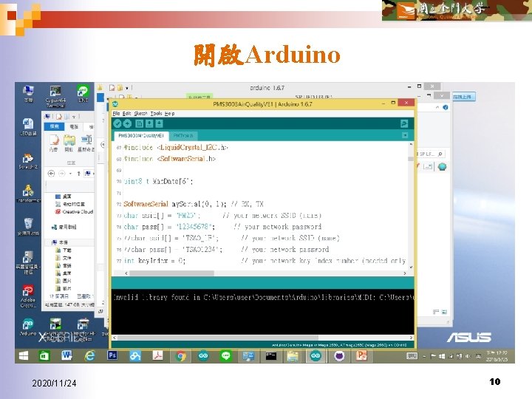The width and height of the screenshot is (532, 399).
Task: Open the Cygwin64 Terminal desktop shortcut
Action: 55,96
